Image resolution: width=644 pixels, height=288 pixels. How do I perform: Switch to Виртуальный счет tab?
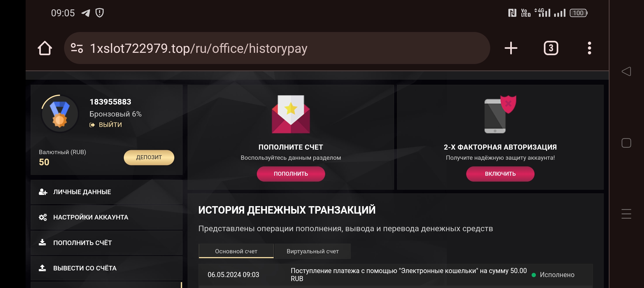tap(313, 251)
